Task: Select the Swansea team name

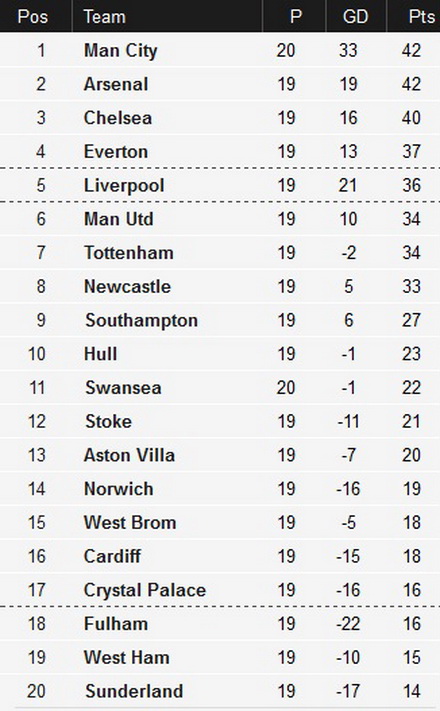Action: click(x=123, y=388)
